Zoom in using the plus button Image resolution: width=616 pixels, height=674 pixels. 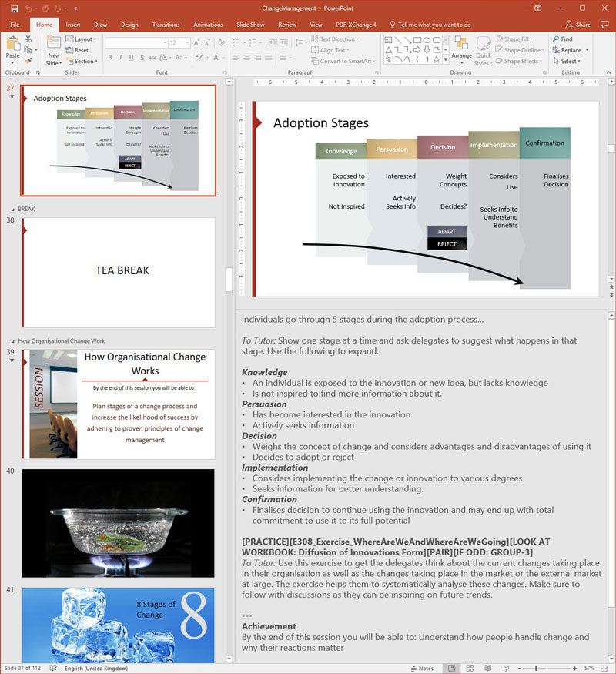[x=574, y=668]
